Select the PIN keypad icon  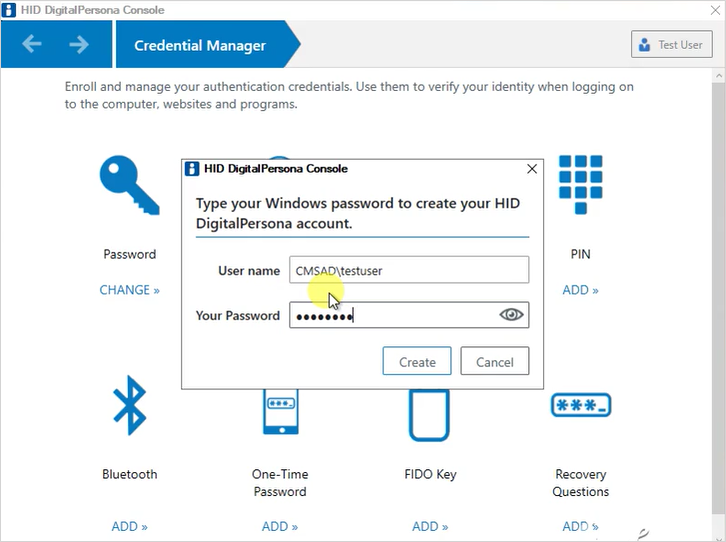click(x=580, y=186)
